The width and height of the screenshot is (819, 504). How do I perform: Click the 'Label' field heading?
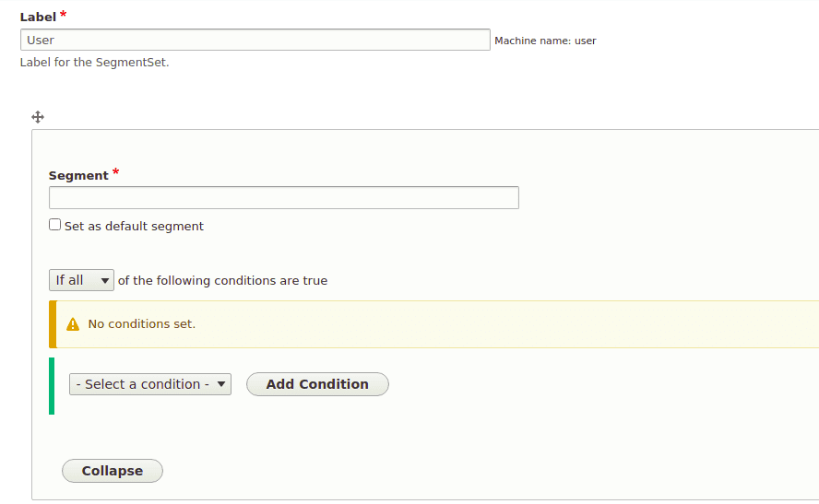(x=38, y=17)
